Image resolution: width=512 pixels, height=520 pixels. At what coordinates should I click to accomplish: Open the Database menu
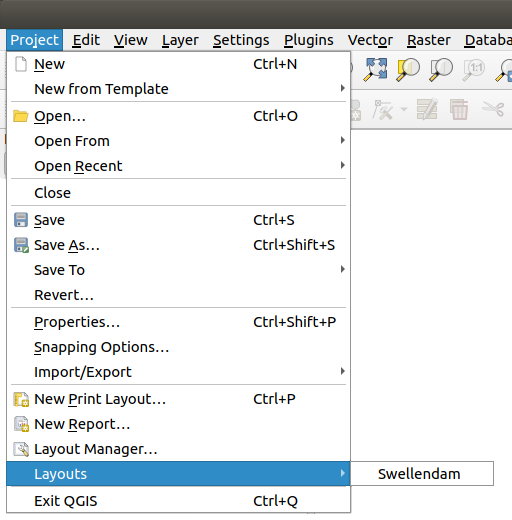pos(488,40)
